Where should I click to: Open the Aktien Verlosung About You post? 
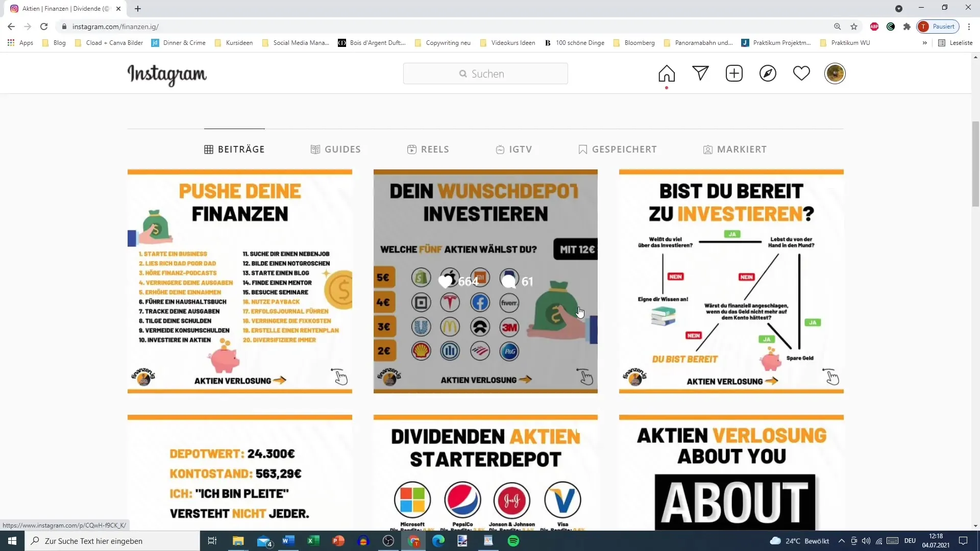click(x=731, y=472)
